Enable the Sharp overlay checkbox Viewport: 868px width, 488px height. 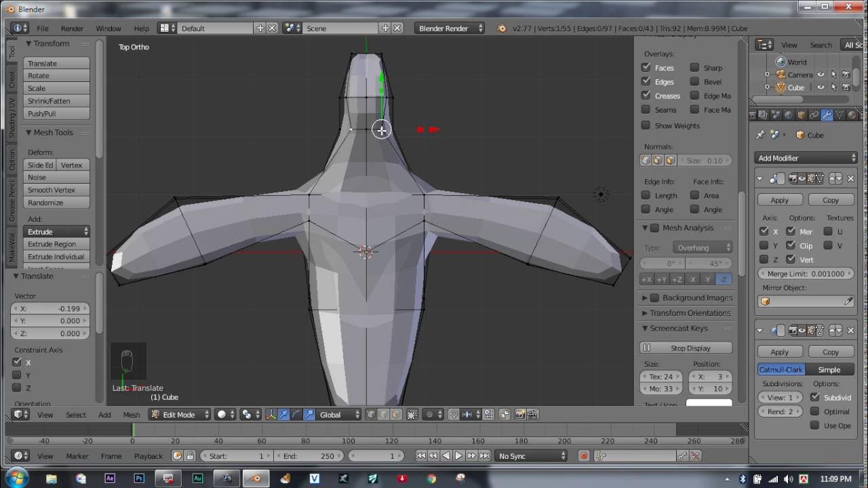(694, 68)
